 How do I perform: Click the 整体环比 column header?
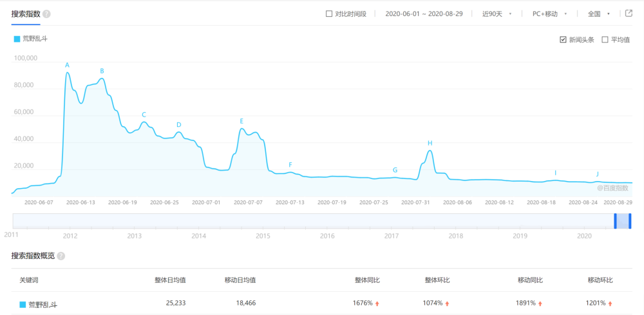point(437,280)
